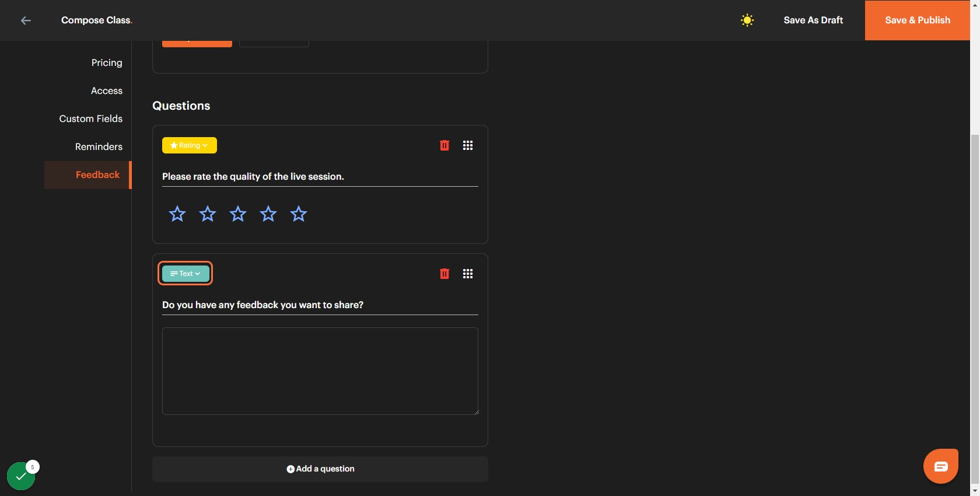Open the green checklist badge
The height and width of the screenshot is (496, 980).
pos(21,476)
